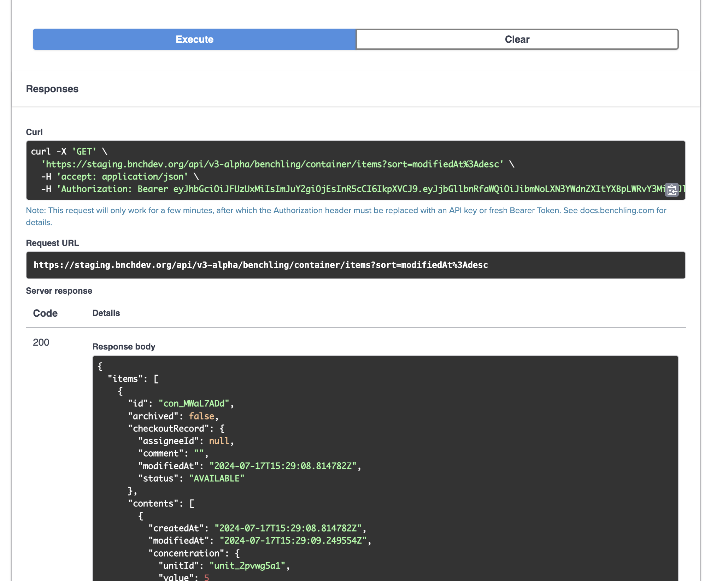
Task: Click the quoted URL in the curl block
Action: pyautogui.click(x=272, y=164)
